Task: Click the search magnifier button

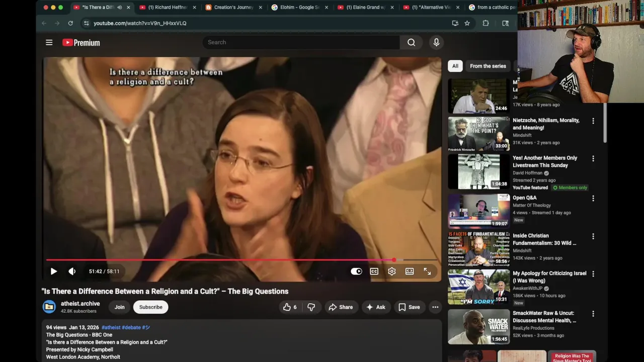Action: [x=411, y=42]
